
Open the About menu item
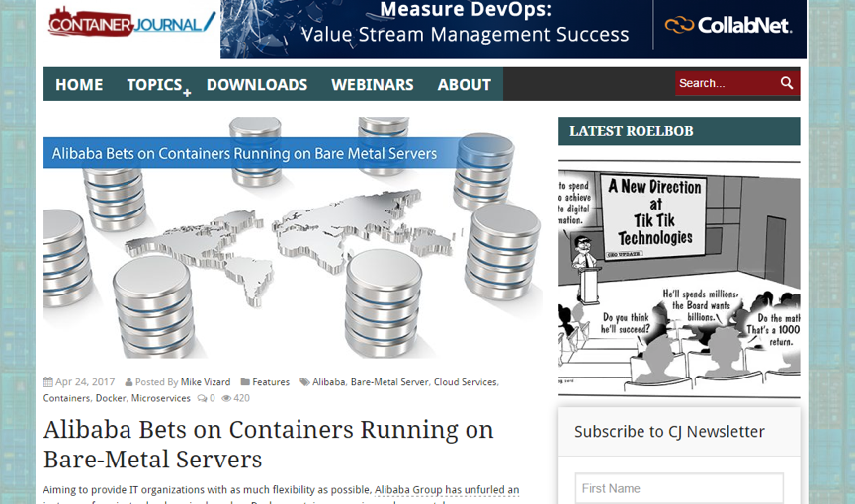[x=464, y=85]
